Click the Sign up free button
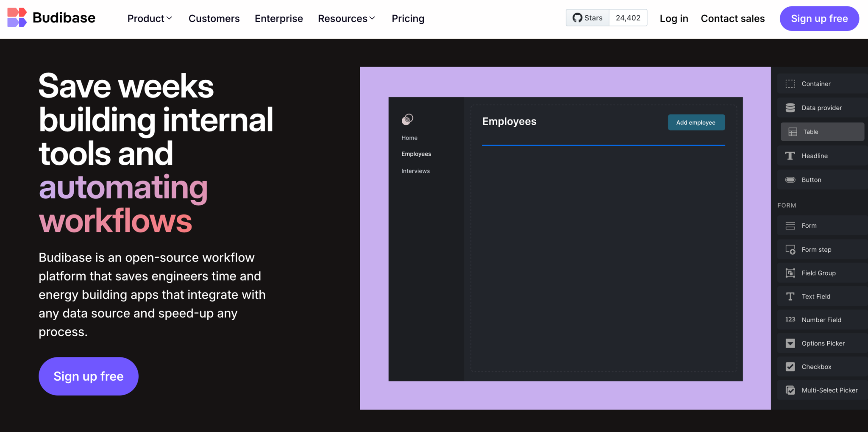This screenshot has width=868, height=432. 819,18
